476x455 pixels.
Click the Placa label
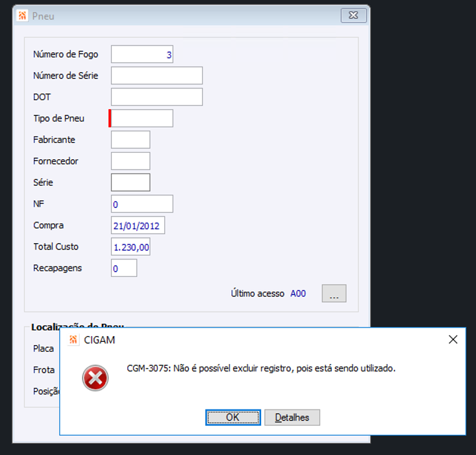coord(44,348)
